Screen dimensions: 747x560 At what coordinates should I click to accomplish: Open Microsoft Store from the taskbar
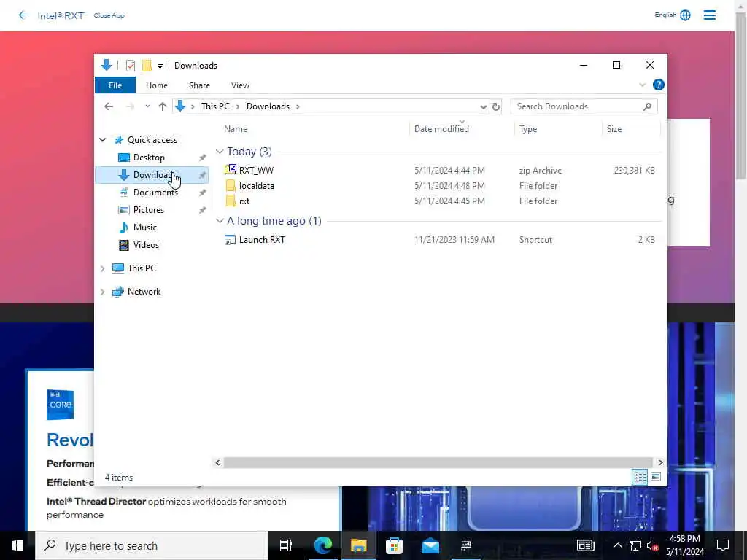[x=394, y=545]
